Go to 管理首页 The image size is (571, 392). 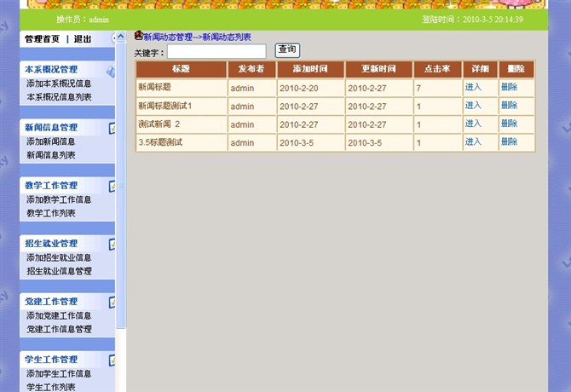click(42, 38)
